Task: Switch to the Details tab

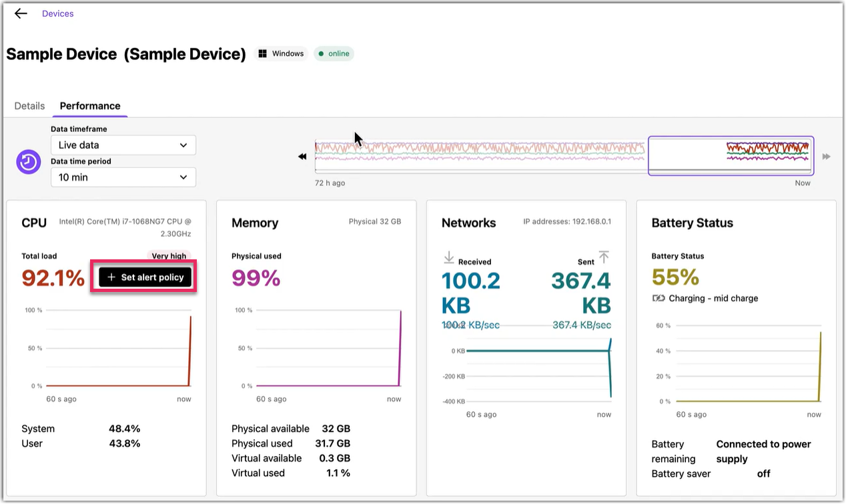Action: click(x=29, y=106)
